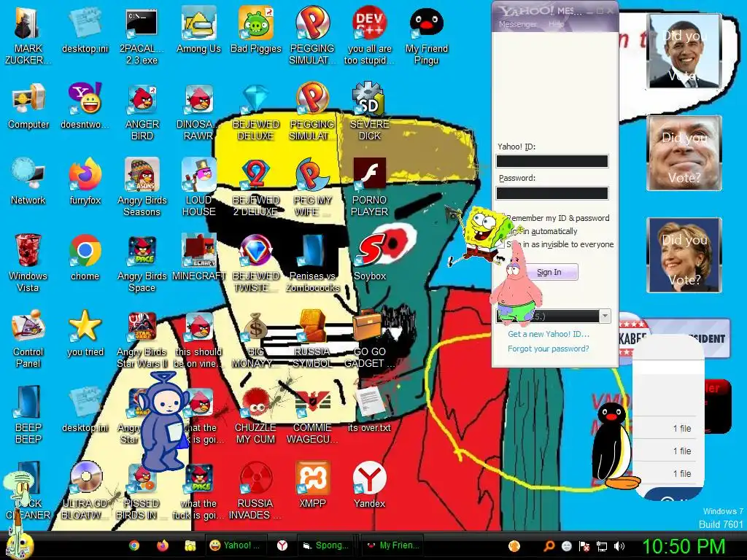Image resolution: width=747 pixels, height=560 pixels.
Task: Switch to the 'Spong...' taskbar window
Action: [x=327, y=545]
